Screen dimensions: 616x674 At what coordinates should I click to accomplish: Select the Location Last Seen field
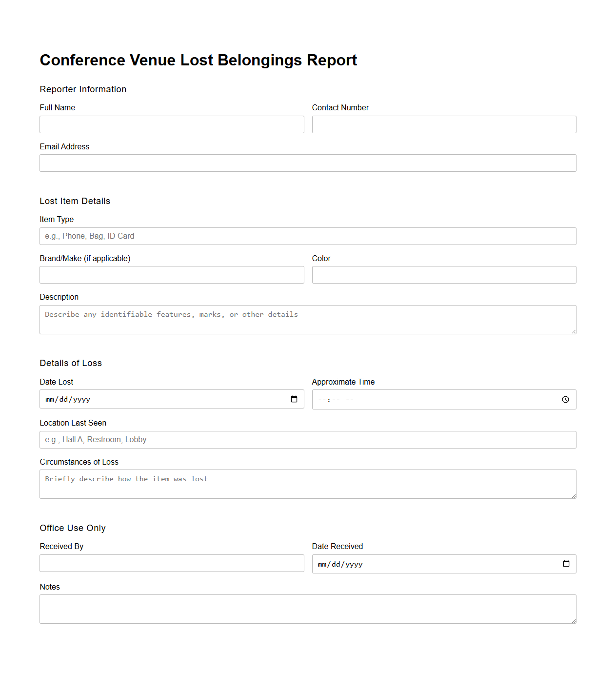(308, 439)
